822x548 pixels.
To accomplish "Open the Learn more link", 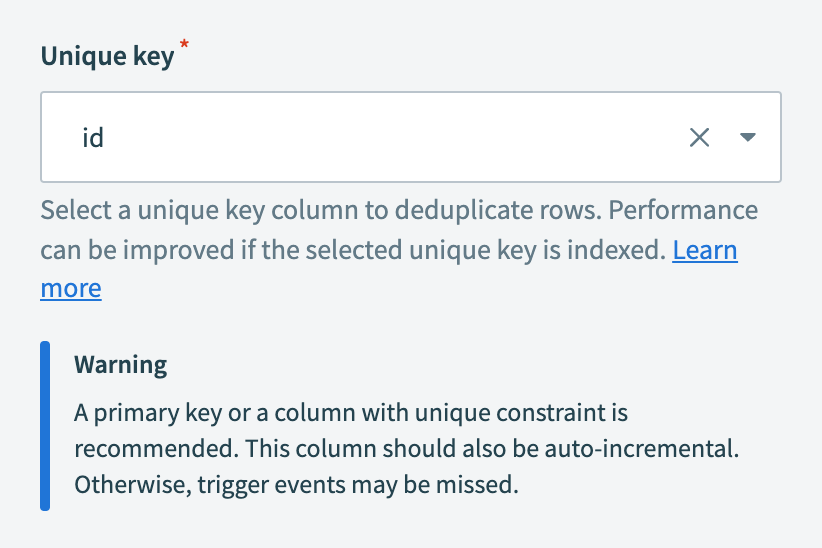I will [704, 250].
